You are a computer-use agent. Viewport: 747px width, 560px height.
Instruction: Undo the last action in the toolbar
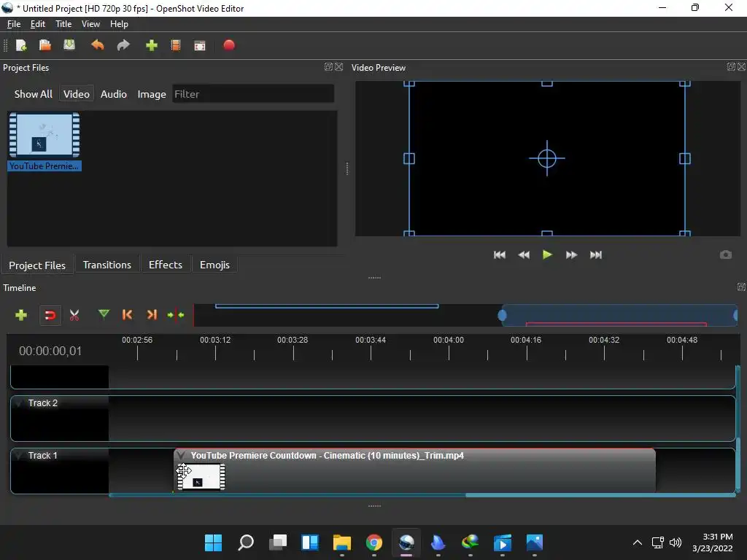pos(97,45)
